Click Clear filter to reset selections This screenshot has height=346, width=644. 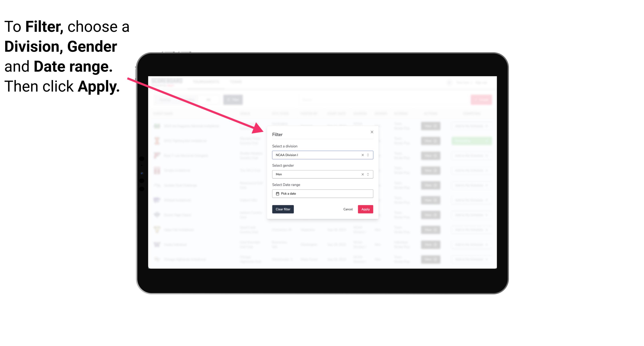283,209
